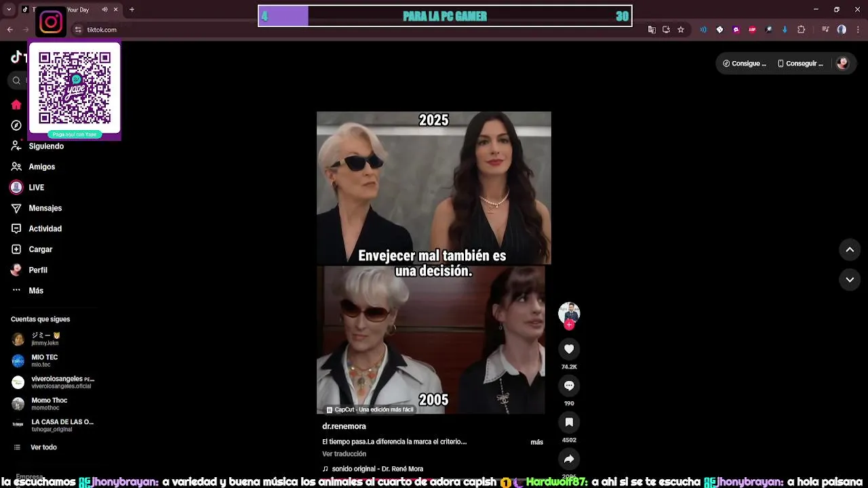Go back in the browser
This screenshot has height=488, width=868.
tap(9, 29)
